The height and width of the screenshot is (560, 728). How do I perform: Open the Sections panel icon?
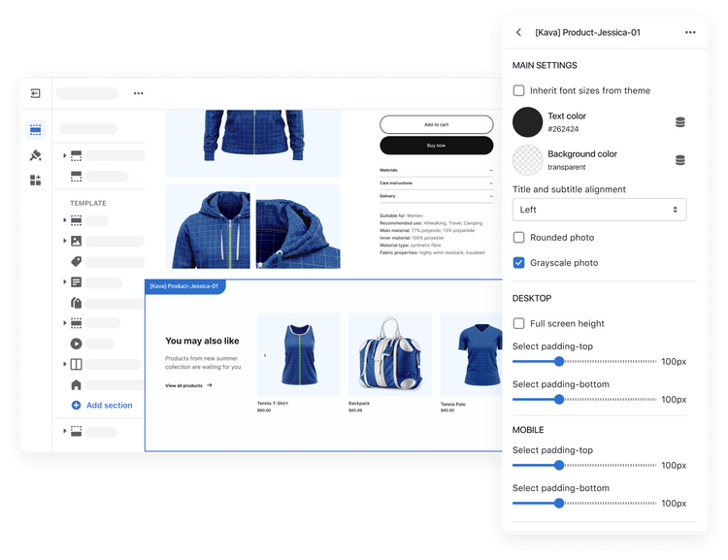coord(36,129)
